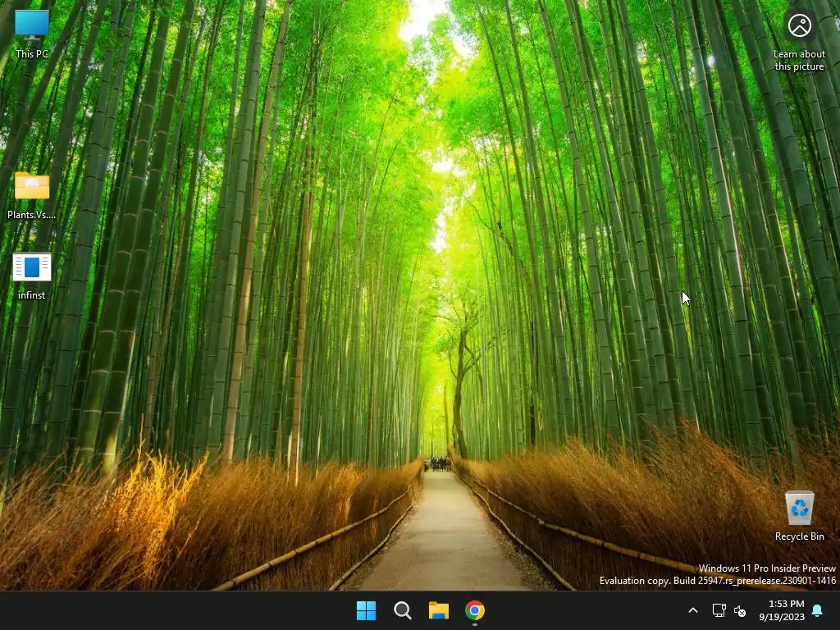Image resolution: width=840 pixels, height=630 pixels.
Task: Select the Plants.Vs... folder on desktop
Action: tap(32, 195)
